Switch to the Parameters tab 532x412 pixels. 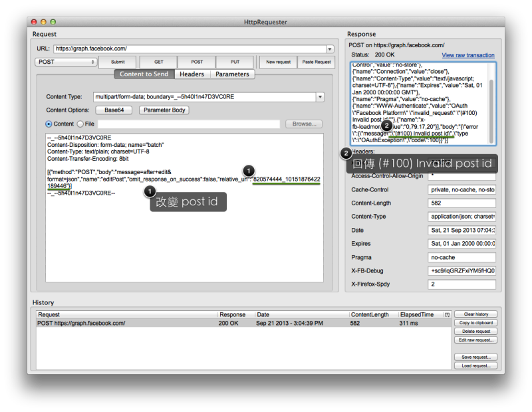click(232, 74)
